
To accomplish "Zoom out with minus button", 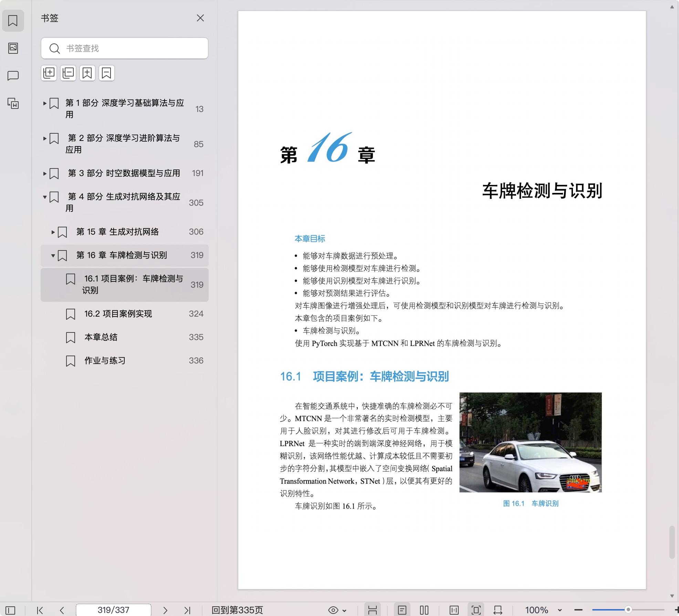I will click(x=578, y=610).
